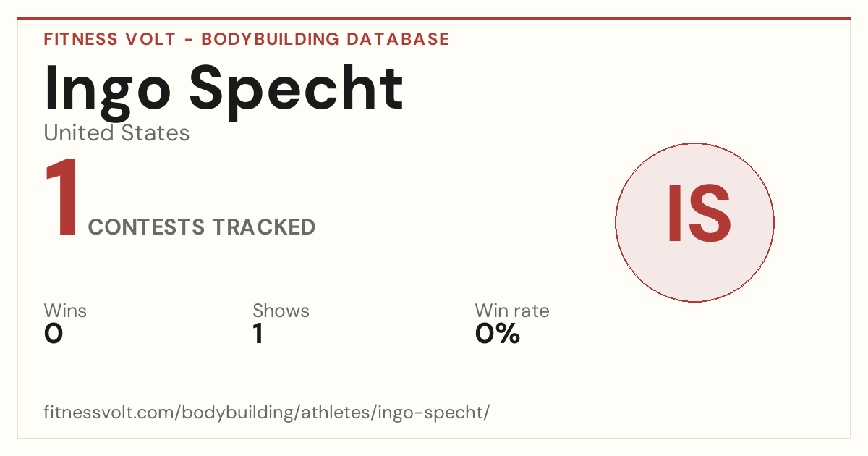
Task: Click the large red number 1
Action: tap(61, 198)
